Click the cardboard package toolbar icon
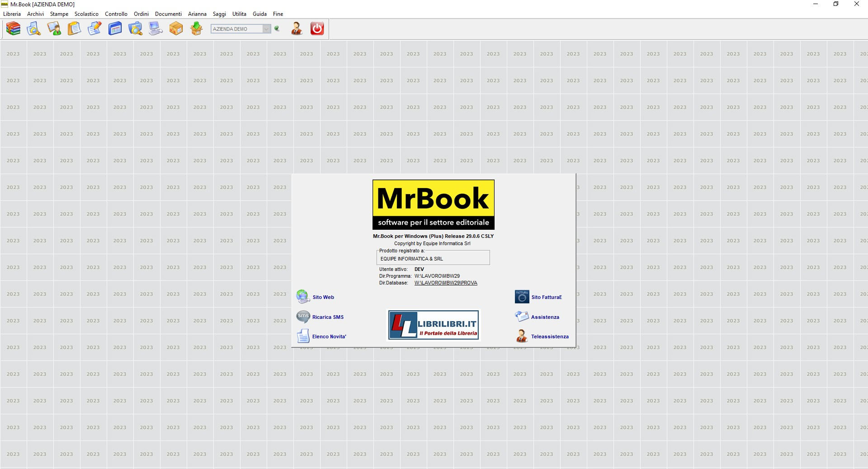This screenshot has height=469, width=868. tap(176, 28)
